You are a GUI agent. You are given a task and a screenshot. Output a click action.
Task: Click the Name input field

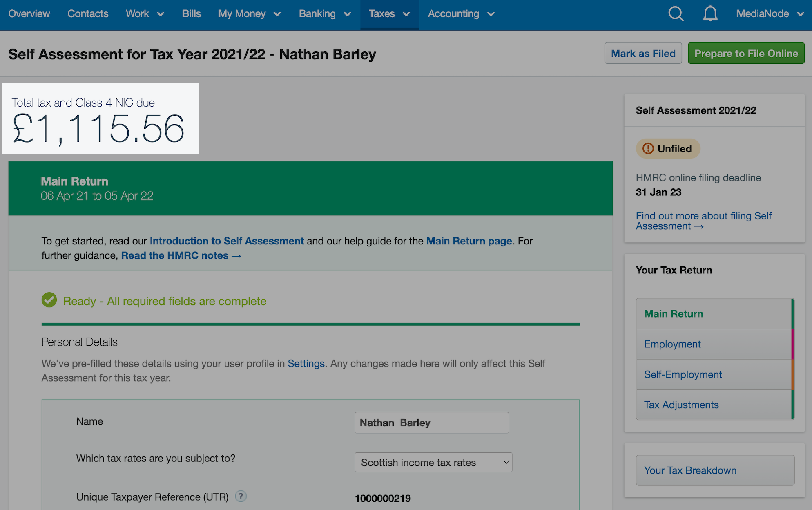point(432,423)
